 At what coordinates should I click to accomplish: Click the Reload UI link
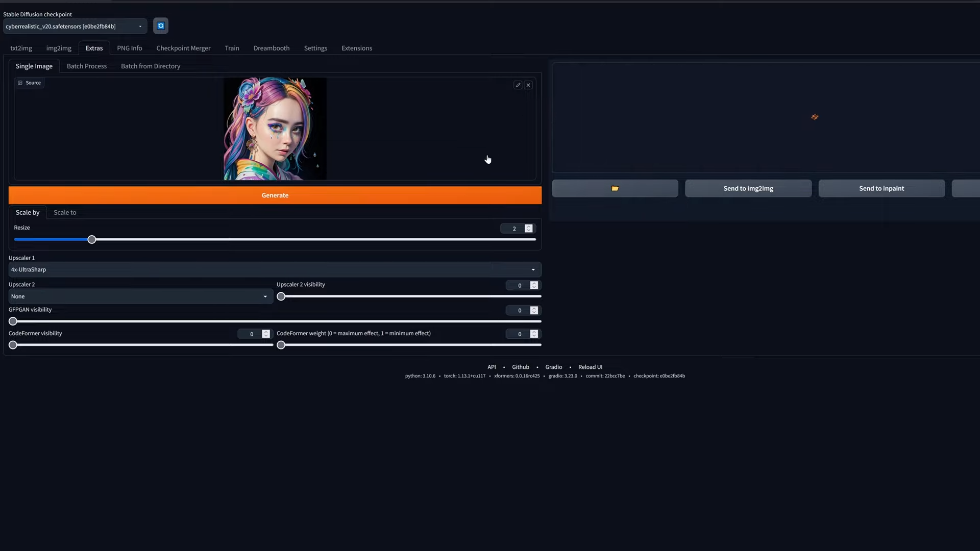pyautogui.click(x=590, y=367)
